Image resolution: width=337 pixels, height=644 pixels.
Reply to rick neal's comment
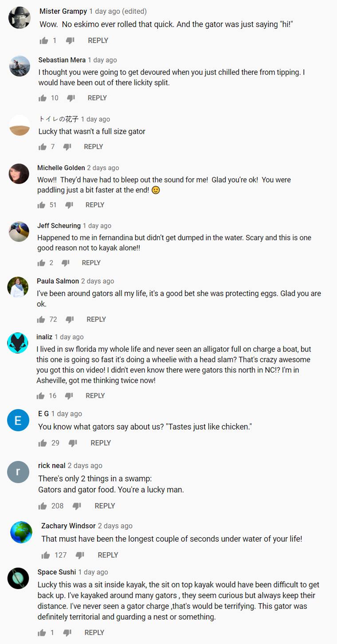(105, 506)
